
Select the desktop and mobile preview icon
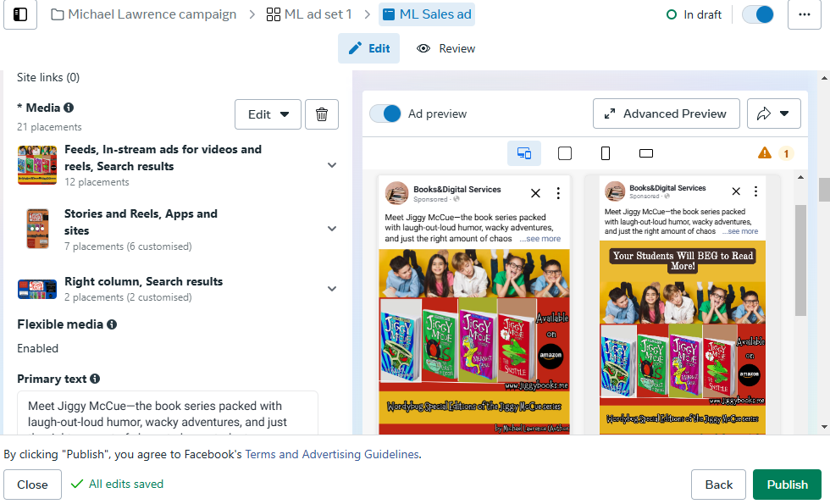coord(524,153)
